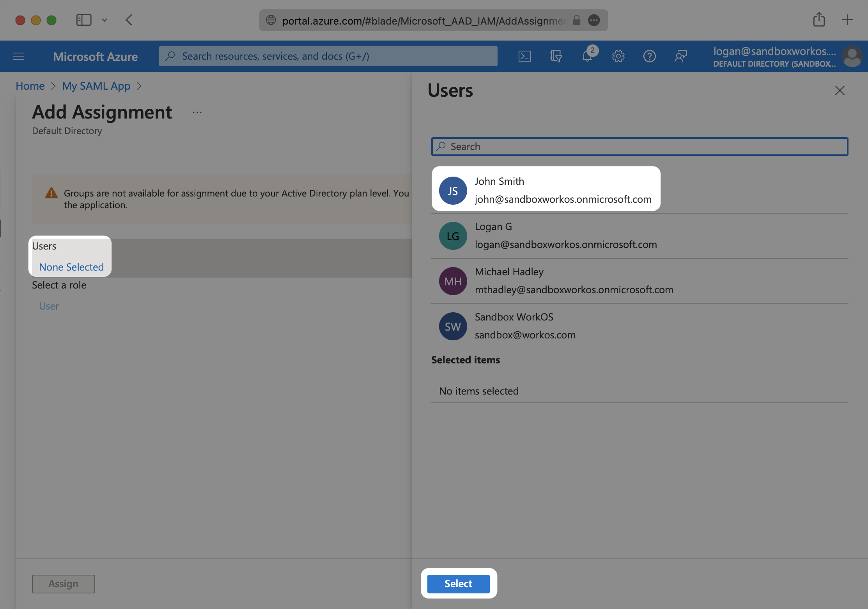
Task: Expand the sidebar options dropdown arrow
Action: [105, 20]
